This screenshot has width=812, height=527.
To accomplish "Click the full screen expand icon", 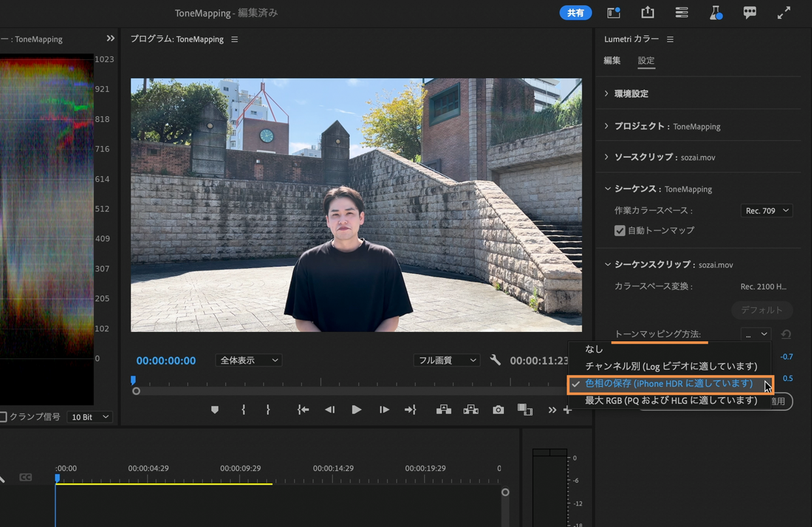I will pos(783,12).
